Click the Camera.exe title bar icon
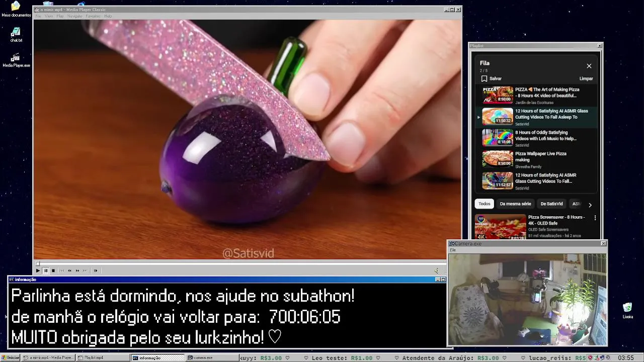Screen dimensions: 644x362 point(451,243)
